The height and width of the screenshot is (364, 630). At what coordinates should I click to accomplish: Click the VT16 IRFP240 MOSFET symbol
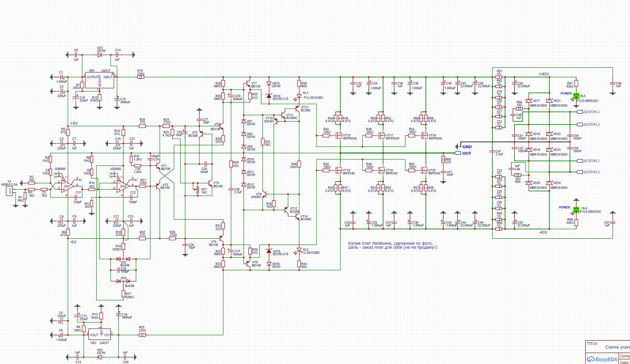tap(339, 170)
